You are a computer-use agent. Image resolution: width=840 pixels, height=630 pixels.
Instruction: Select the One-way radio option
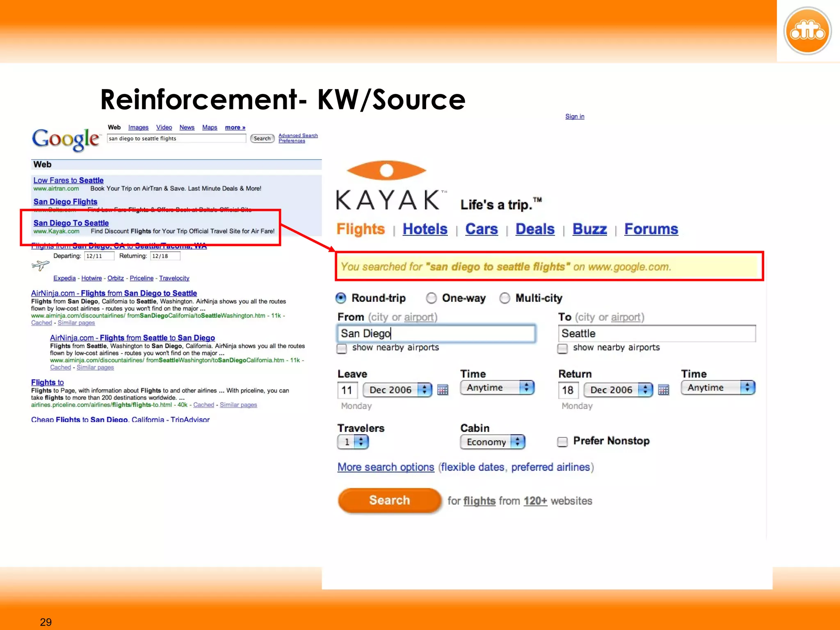[431, 298]
